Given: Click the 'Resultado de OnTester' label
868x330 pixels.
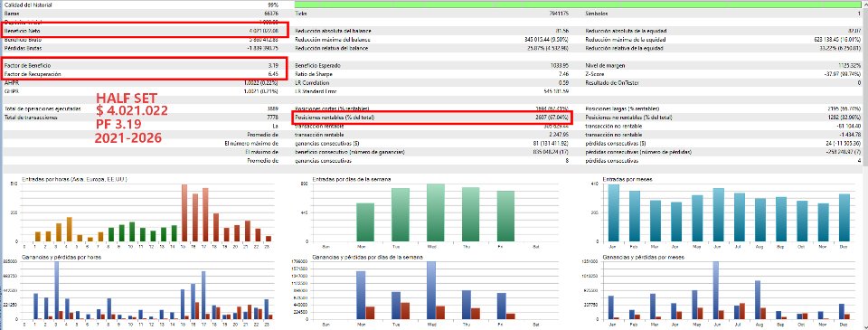Looking at the screenshot, I should 612,82.
